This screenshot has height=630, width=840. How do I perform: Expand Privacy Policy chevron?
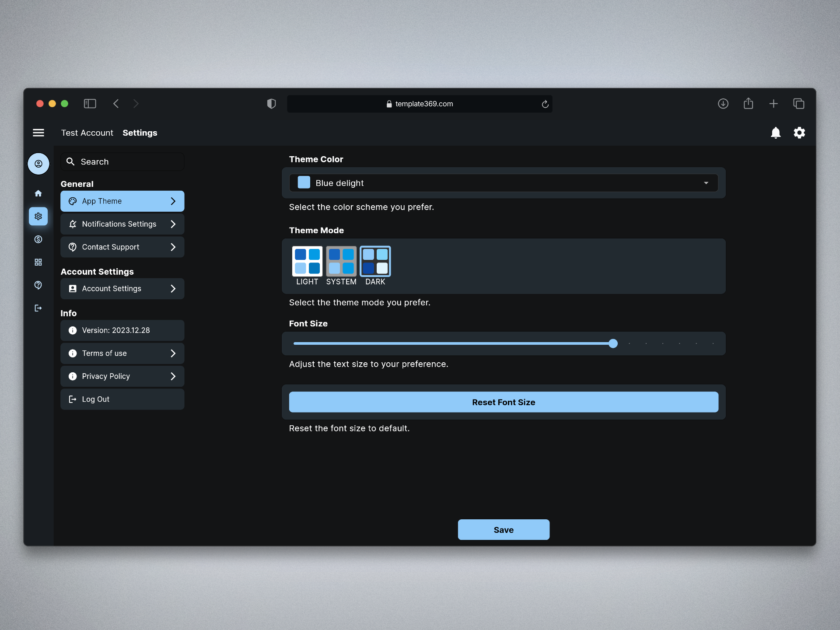pyautogui.click(x=173, y=376)
